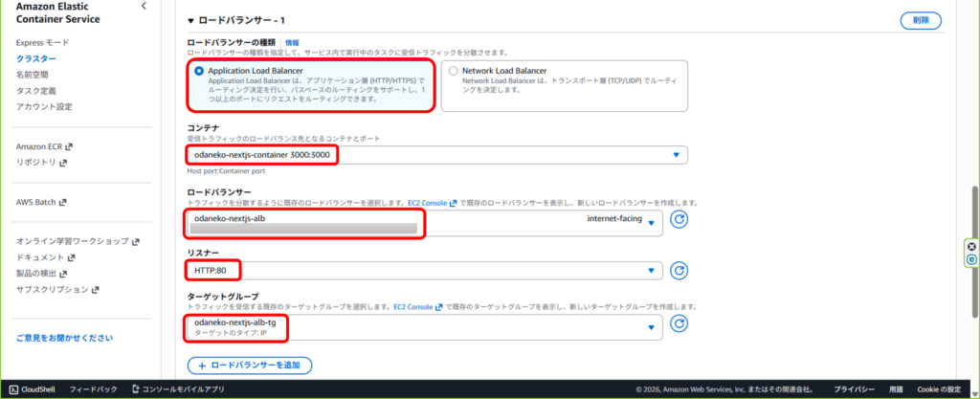This screenshot has height=399, width=980.
Task: Refresh the listener list
Action: pyautogui.click(x=679, y=271)
